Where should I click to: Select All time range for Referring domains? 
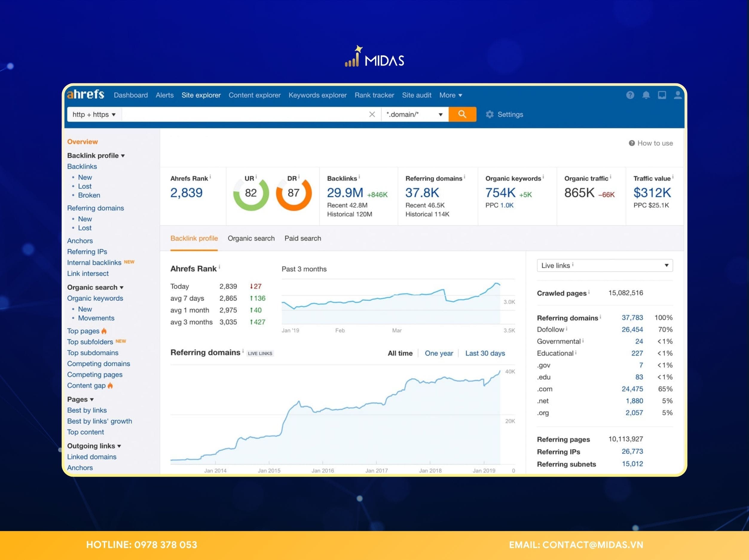point(400,353)
